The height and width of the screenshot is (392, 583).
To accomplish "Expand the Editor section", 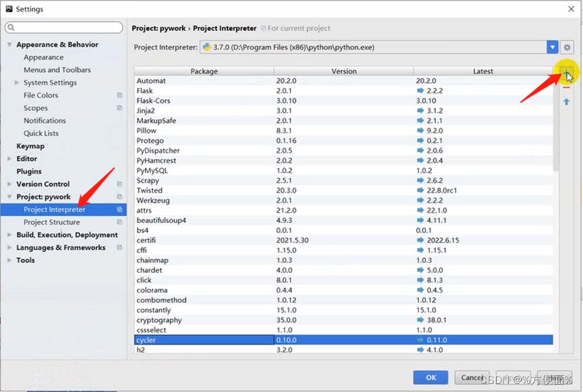I will click(9, 159).
